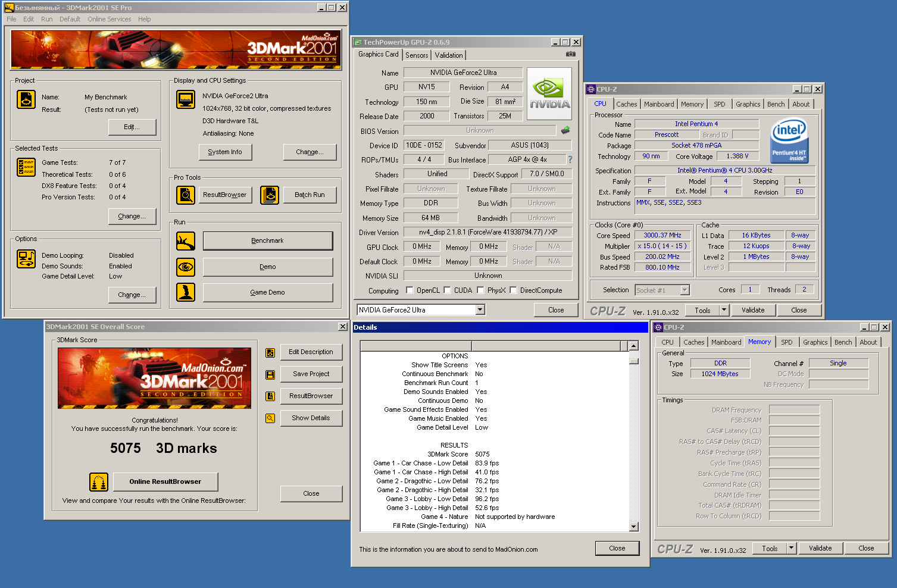Open the File menu in 3DMark2001
Screen dimensions: 897x588
[11, 19]
